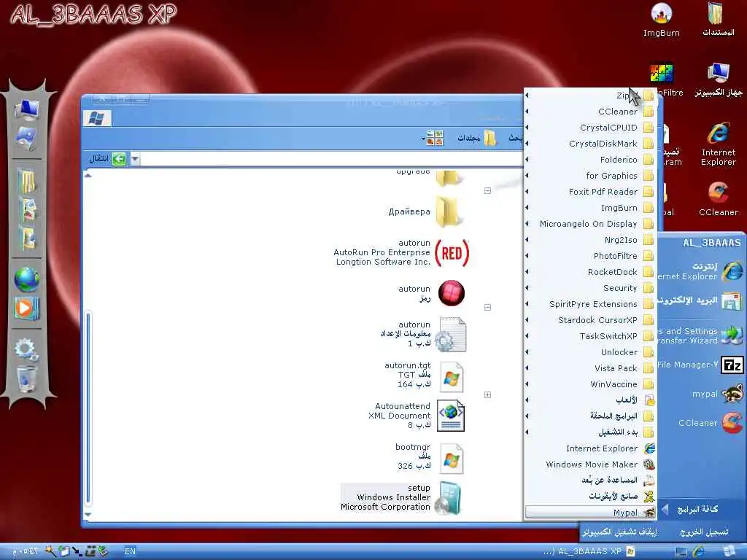Click the إيقاف تشغيل الكمبيوتر shutdown button
Screen dimensions: 747x560
coord(619,532)
